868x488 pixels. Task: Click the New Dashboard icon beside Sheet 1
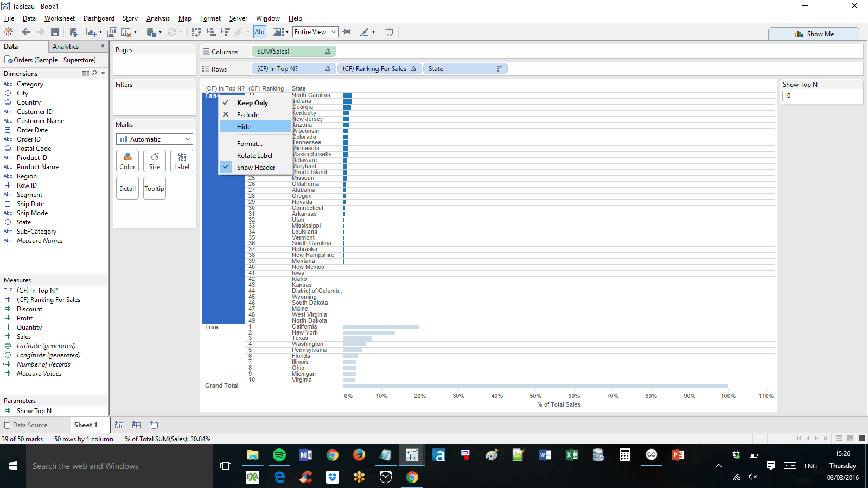click(x=137, y=425)
